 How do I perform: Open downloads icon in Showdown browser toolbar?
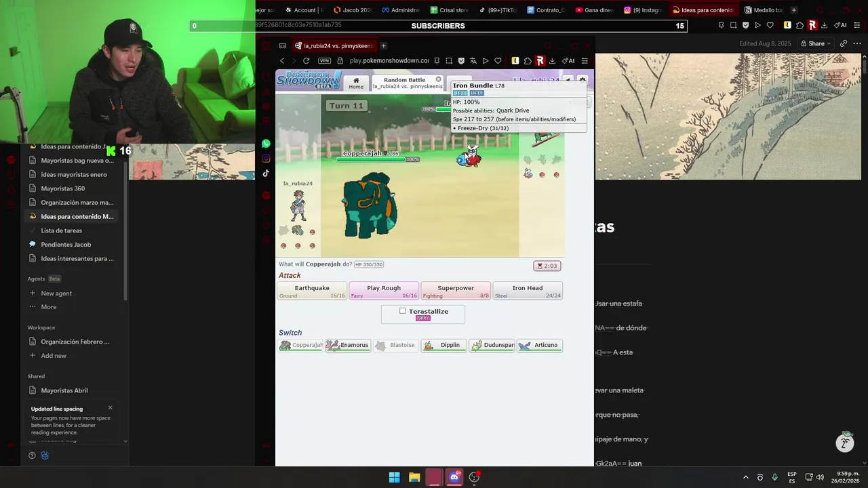tap(552, 61)
